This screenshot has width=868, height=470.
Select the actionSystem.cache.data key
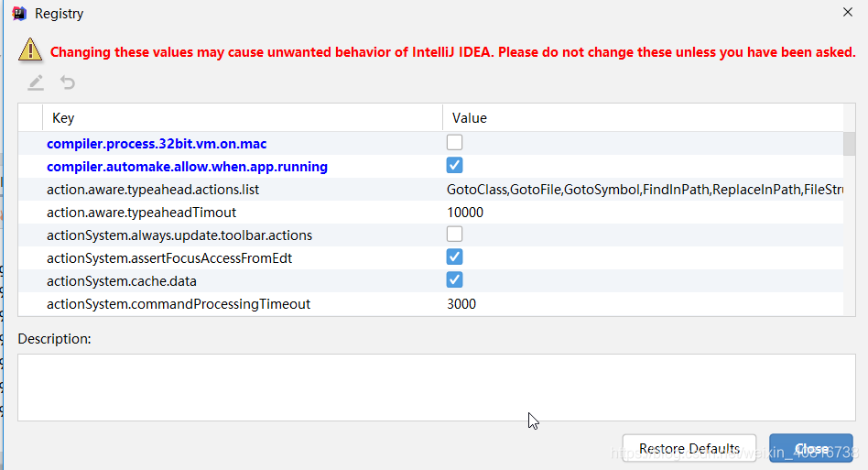click(x=122, y=281)
